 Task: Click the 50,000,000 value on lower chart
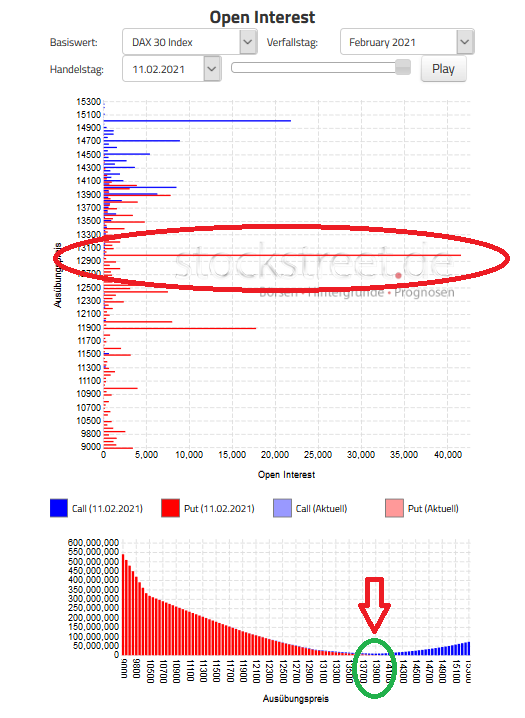click(x=96, y=646)
